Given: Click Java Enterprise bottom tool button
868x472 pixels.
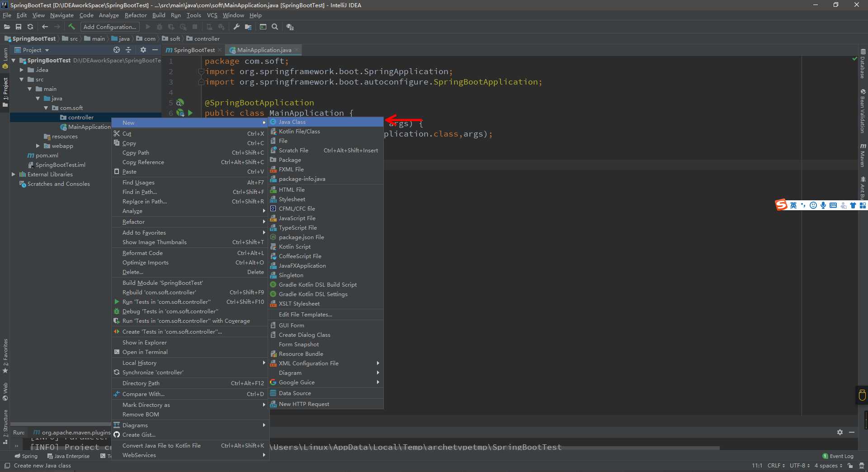Looking at the screenshot, I should pyautogui.click(x=68, y=456).
